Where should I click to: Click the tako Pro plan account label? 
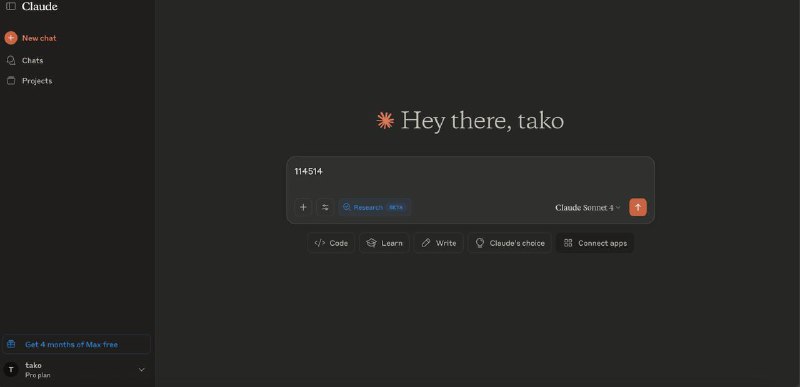[x=38, y=370]
